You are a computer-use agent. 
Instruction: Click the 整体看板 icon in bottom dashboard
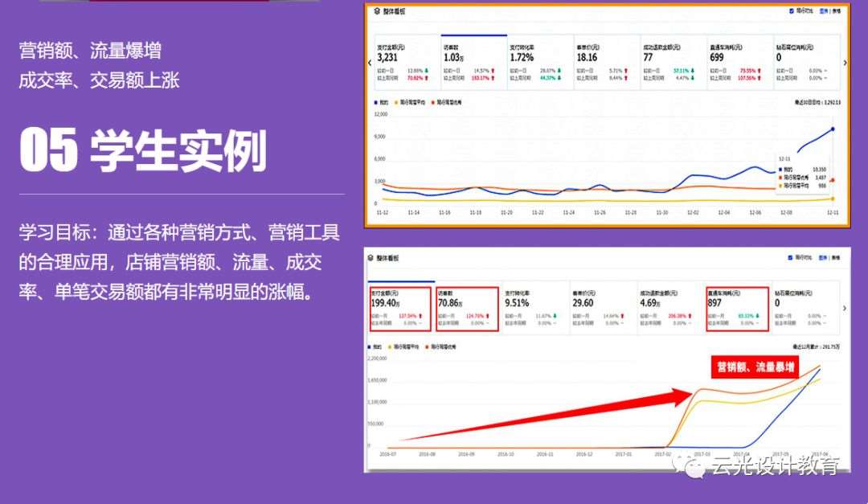(371, 257)
